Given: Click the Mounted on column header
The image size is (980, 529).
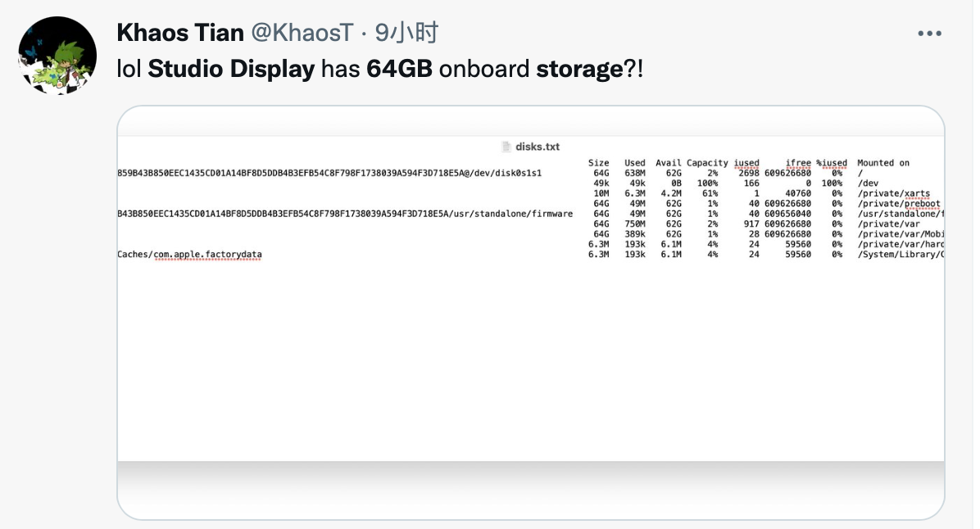Looking at the screenshot, I should coord(882,163).
